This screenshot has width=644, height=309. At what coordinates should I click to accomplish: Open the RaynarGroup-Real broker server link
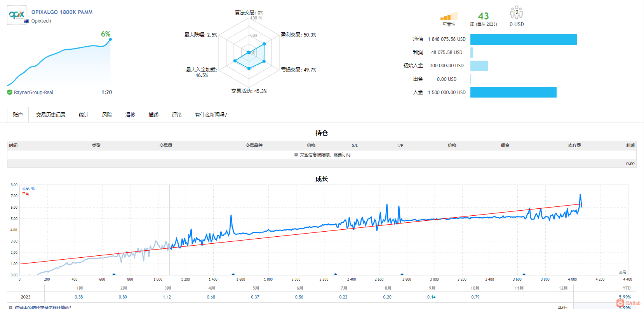pyautogui.click(x=33, y=93)
